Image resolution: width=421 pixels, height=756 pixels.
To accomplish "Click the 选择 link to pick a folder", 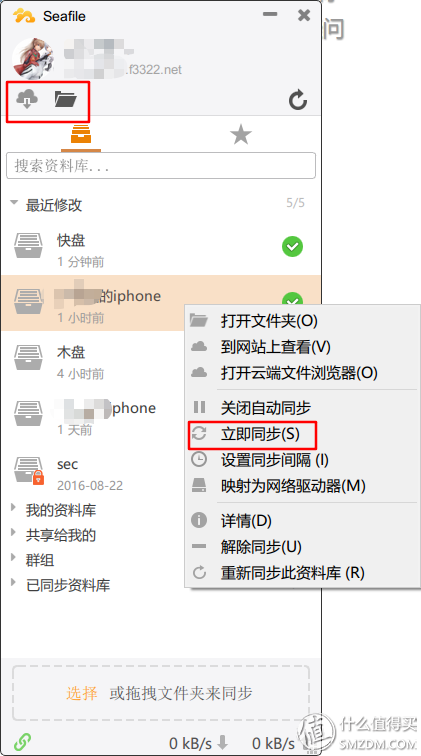I will coord(81,693).
